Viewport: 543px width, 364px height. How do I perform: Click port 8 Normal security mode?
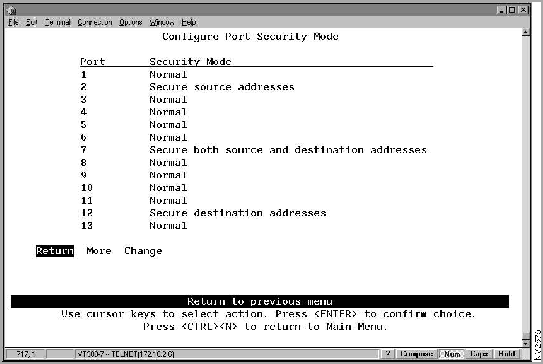[168, 162]
